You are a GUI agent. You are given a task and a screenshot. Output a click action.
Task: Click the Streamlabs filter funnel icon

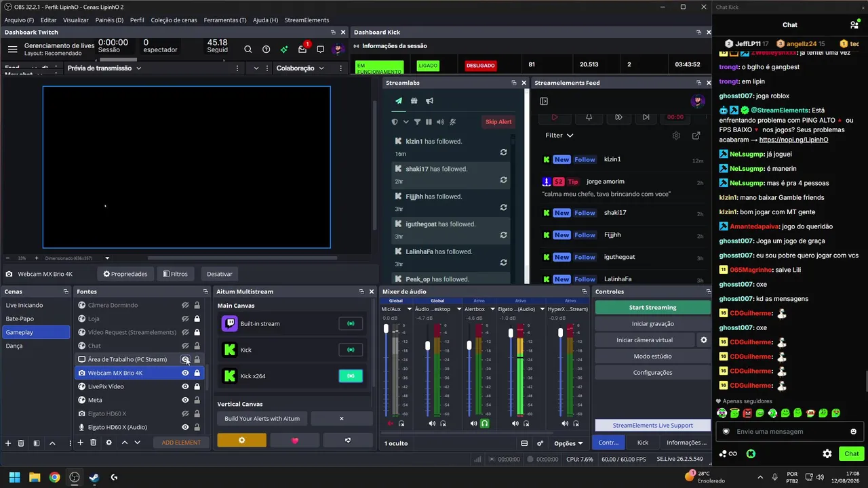coord(417,122)
